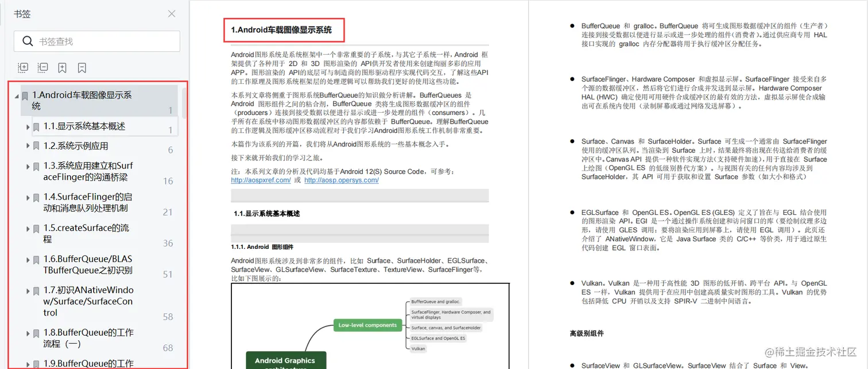
Task: Click the Low-level components node in the diagram
Action: [x=368, y=325]
